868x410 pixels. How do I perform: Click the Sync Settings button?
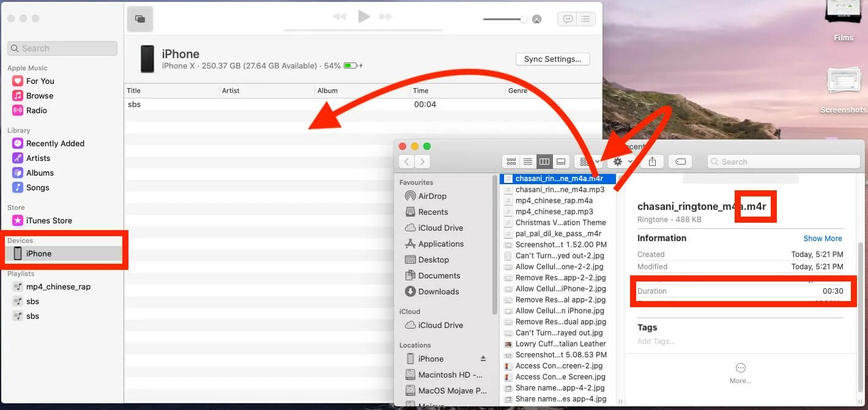point(553,59)
